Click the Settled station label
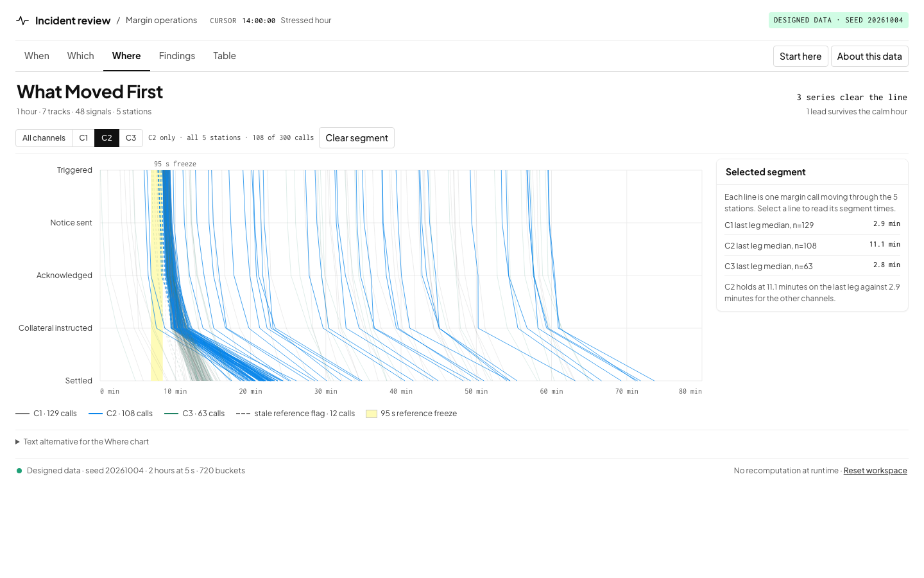Viewport: 924px width, 578px height. pos(79,381)
